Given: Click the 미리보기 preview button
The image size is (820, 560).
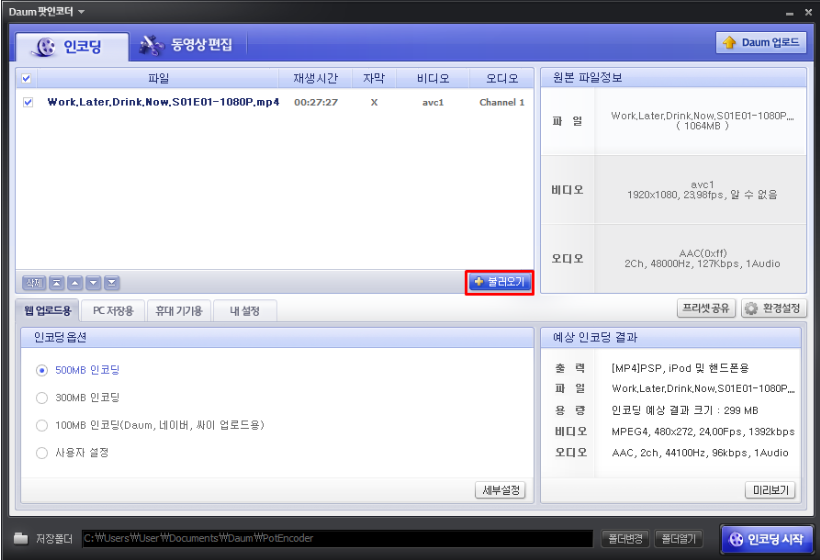Looking at the screenshot, I should (770, 490).
